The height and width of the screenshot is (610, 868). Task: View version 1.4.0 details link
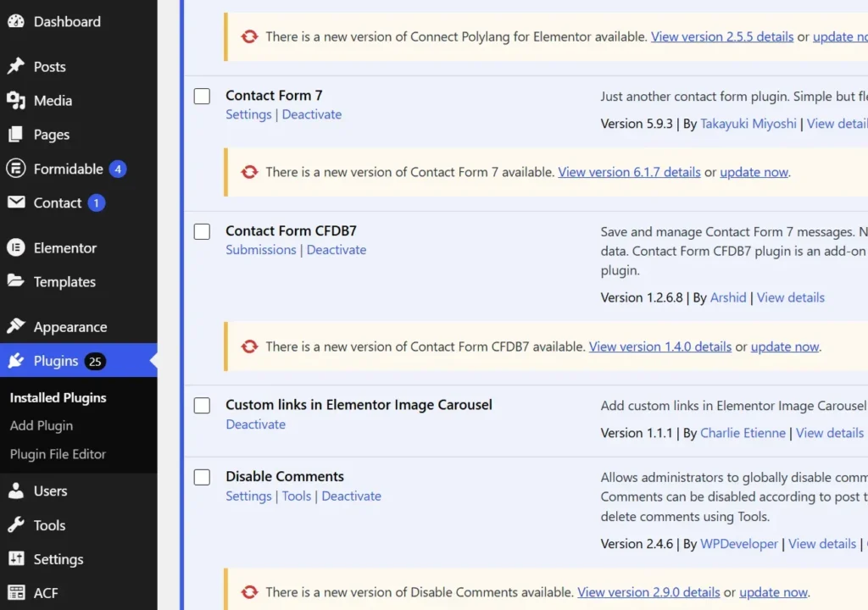click(x=659, y=347)
